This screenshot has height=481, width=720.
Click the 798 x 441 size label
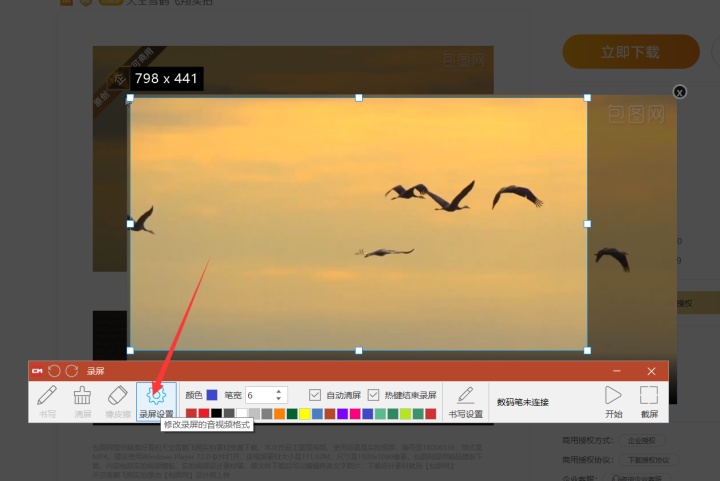pyautogui.click(x=166, y=78)
